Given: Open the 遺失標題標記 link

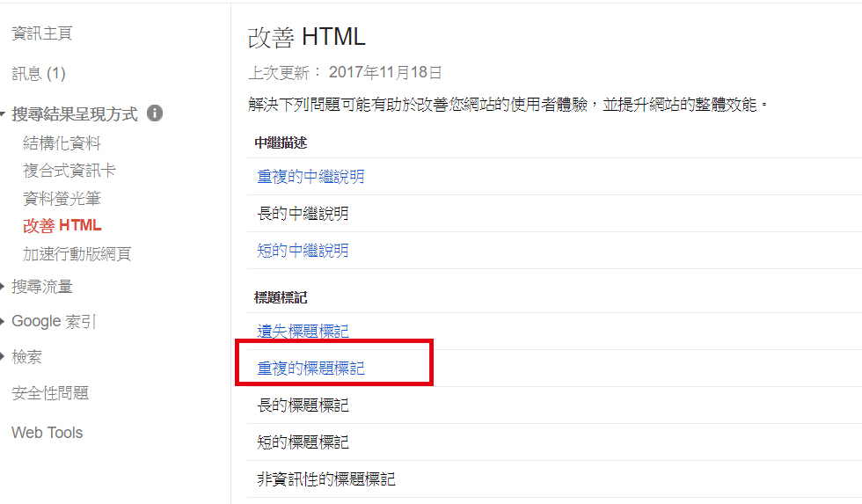Looking at the screenshot, I should coord(303,332).
